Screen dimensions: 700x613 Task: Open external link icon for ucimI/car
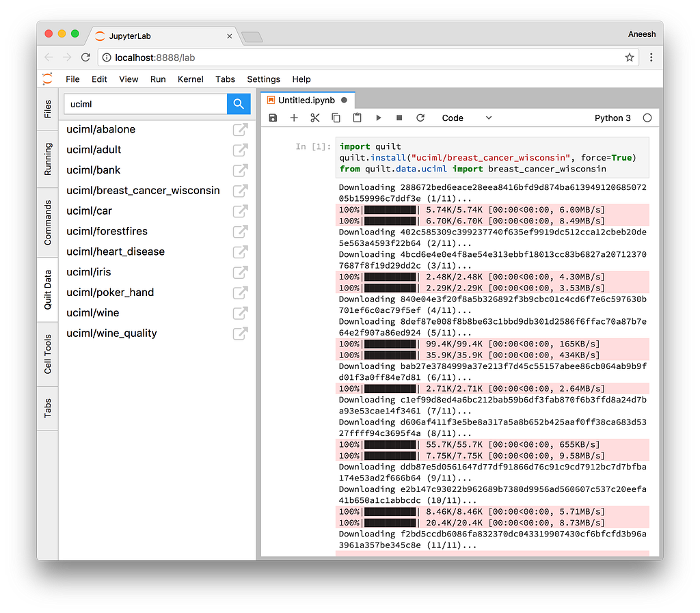(240, 211)
